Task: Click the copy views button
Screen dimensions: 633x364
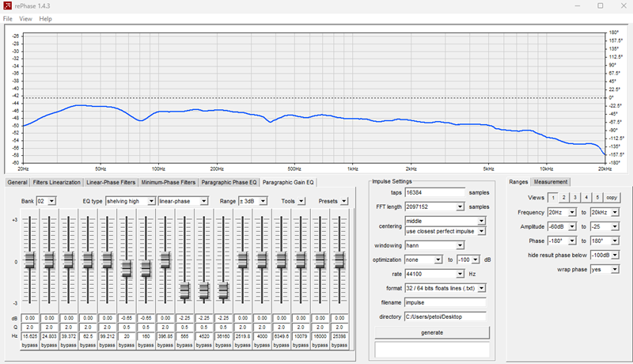Action: point(612,198)
